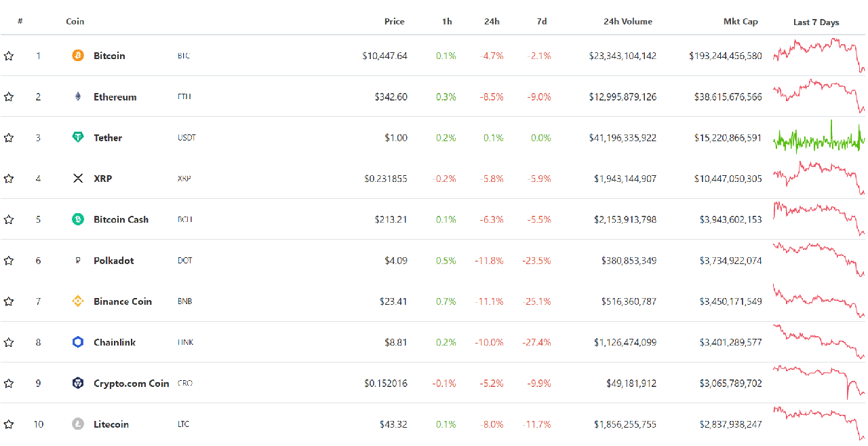Open Bitcoin's 7-day sparkline chart
This screenshot has width=868, height=446.
819,54
